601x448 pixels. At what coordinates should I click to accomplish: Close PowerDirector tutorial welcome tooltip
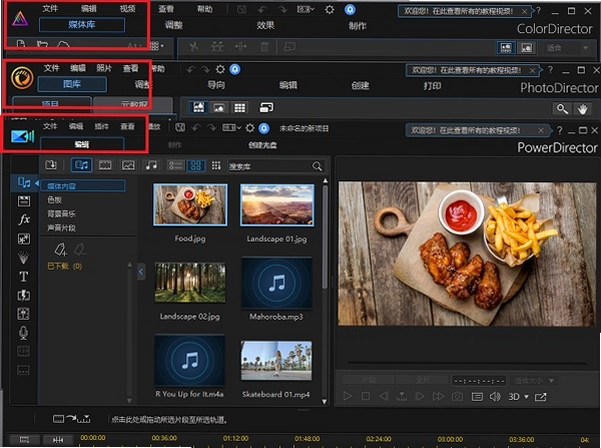[x=541, y=130]
